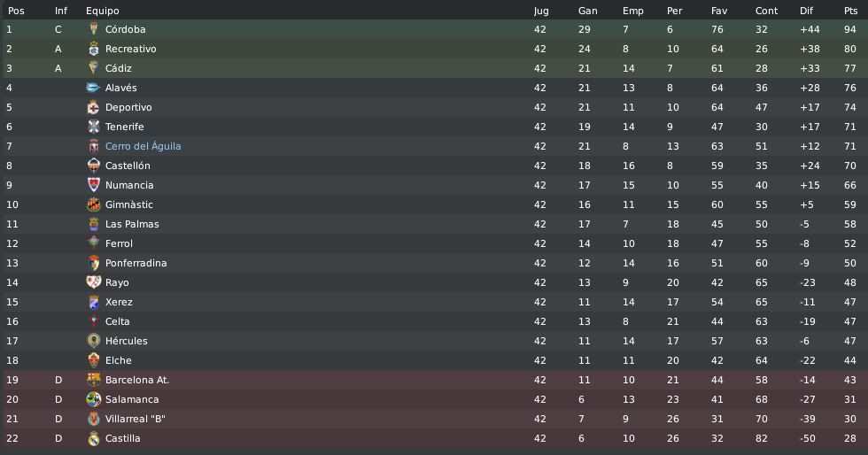The width and height of the screenshot is (868, 455).
Task: Click the Equipo column header
Action: pyautogui.click(x=103, y=11)
